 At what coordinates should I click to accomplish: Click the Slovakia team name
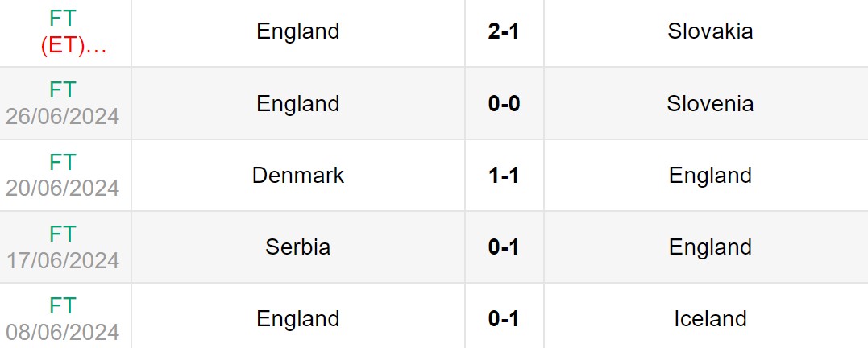710,31
